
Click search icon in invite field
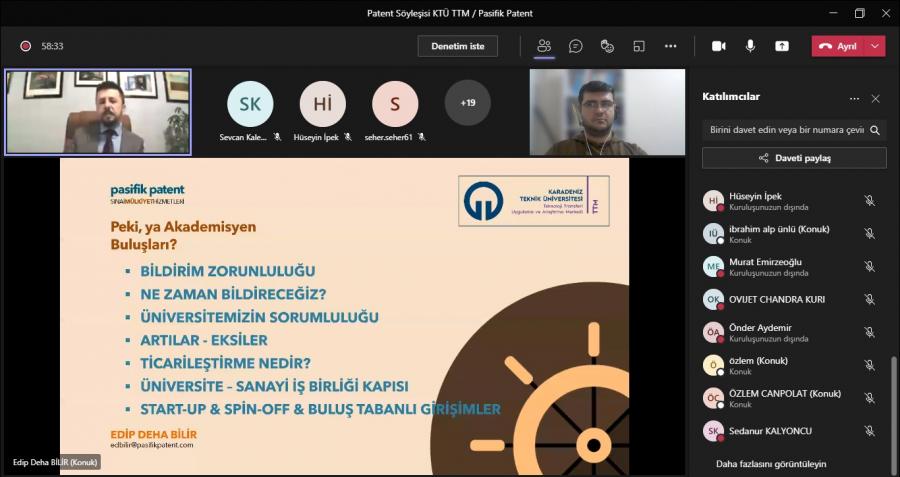[875, 130]
